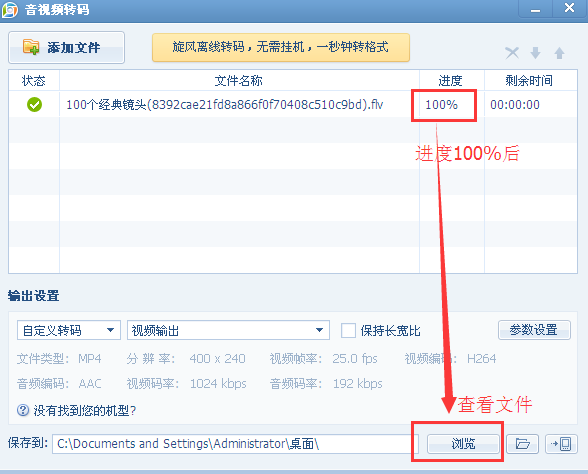Screen dimensions: 588x474
Task: Expand the 自定义转码 dropdown
Action: click(69, 330)
